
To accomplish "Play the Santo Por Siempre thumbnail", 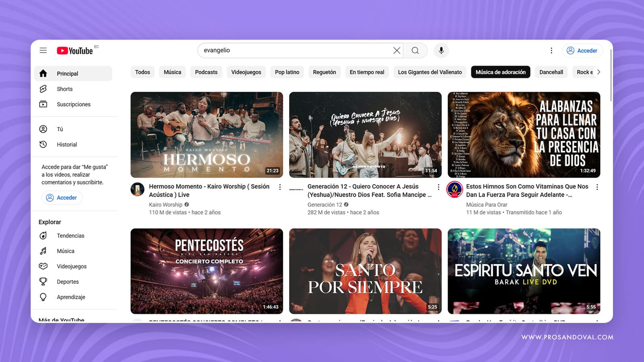I will (365, 271).
